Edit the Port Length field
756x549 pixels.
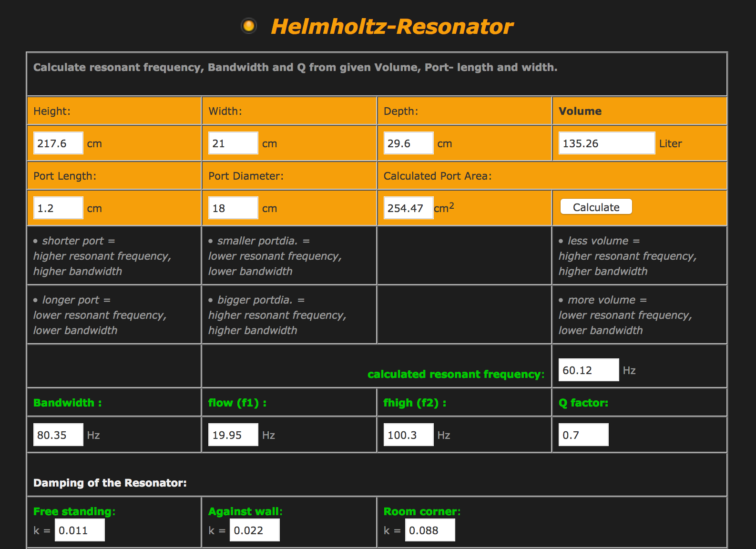[x=58, y=208]
